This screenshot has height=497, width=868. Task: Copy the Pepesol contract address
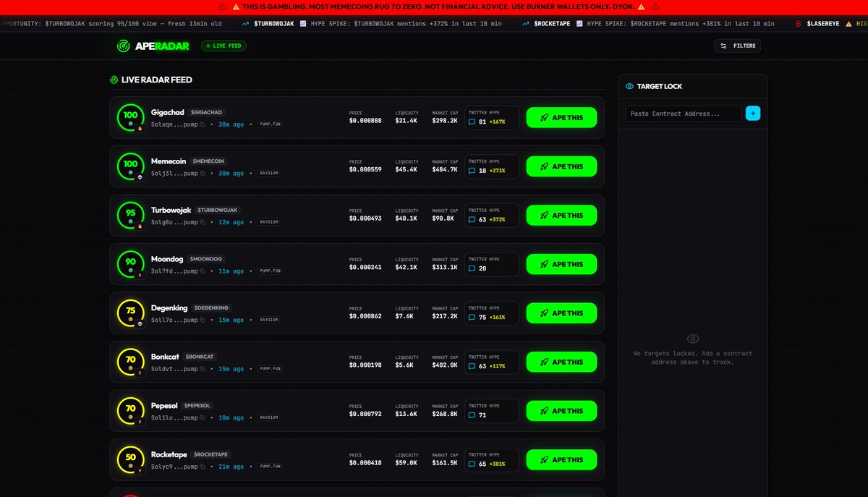point(203,417)
